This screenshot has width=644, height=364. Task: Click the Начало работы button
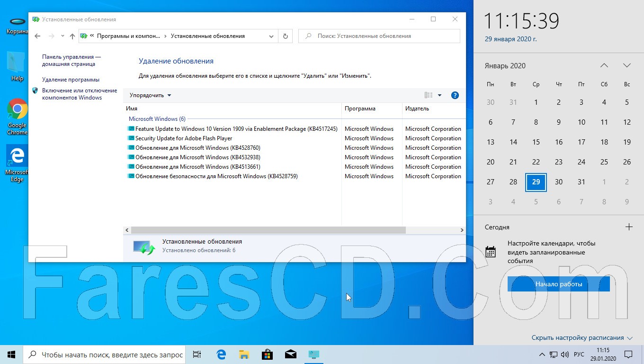[559, 284]
